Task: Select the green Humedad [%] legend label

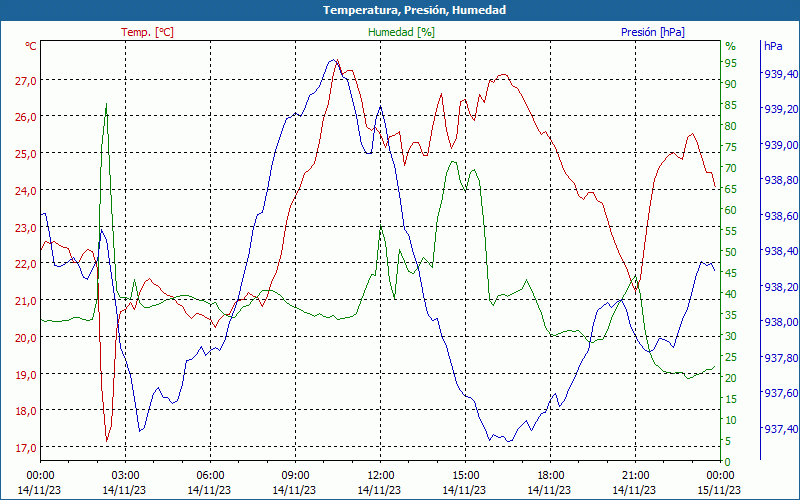Action: pos(401,32)
